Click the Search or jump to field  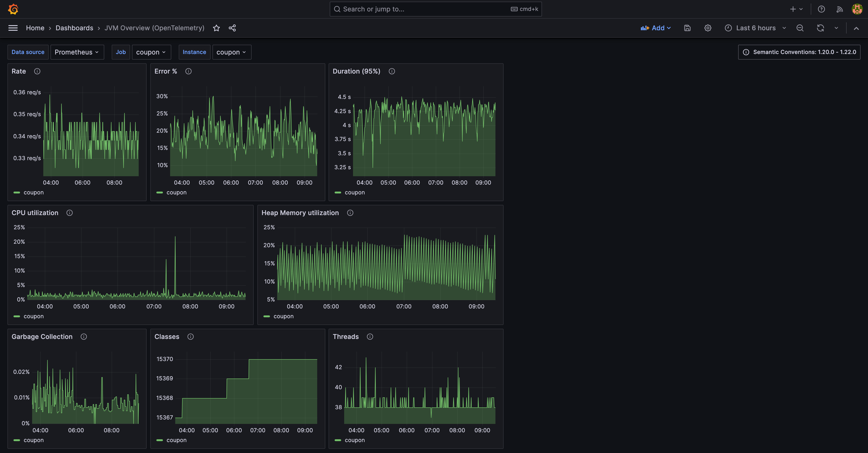[x=424, y=9]
